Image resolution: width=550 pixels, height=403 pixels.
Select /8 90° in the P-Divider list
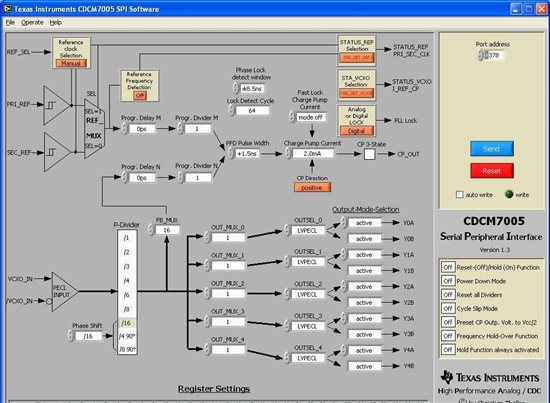(127, 349)
